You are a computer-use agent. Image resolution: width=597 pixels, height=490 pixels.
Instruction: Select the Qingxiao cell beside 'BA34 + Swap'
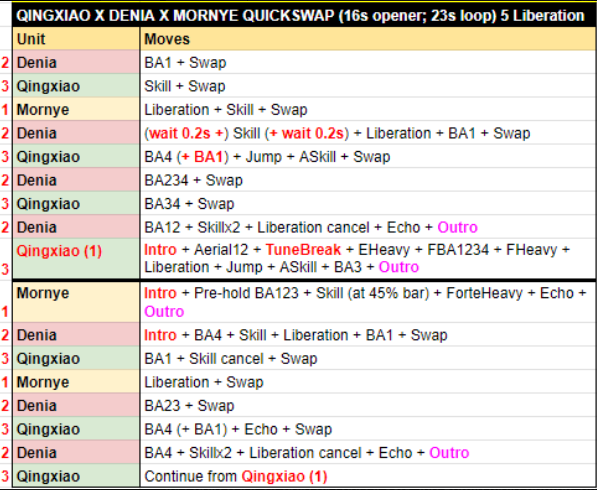76,204
